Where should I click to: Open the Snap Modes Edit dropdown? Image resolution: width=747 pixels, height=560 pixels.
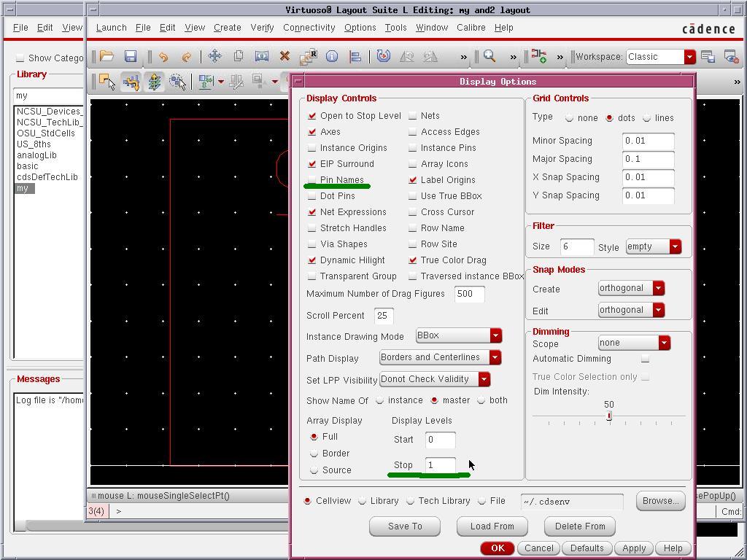tap(631, 310)
